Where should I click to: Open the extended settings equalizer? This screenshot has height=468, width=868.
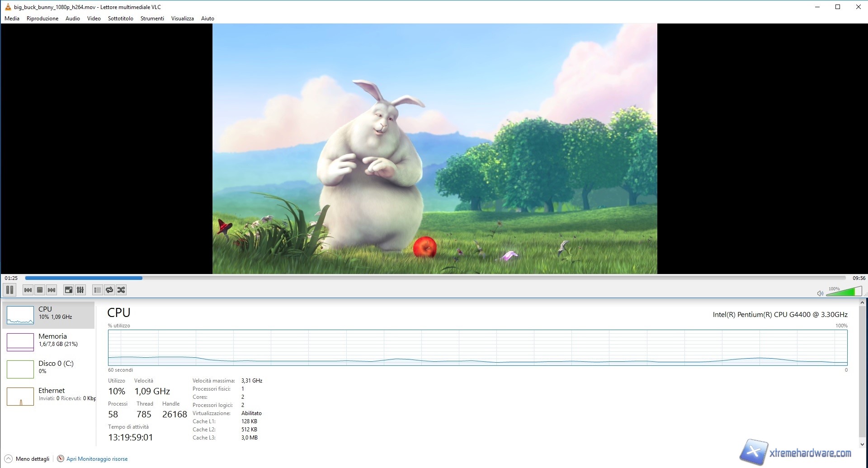80,290
